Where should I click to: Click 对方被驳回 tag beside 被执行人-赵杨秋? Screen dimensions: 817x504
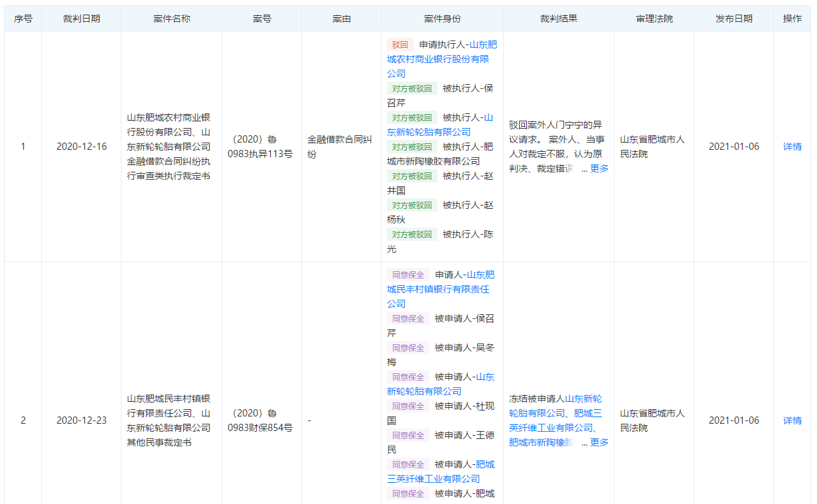coord(412,206)
